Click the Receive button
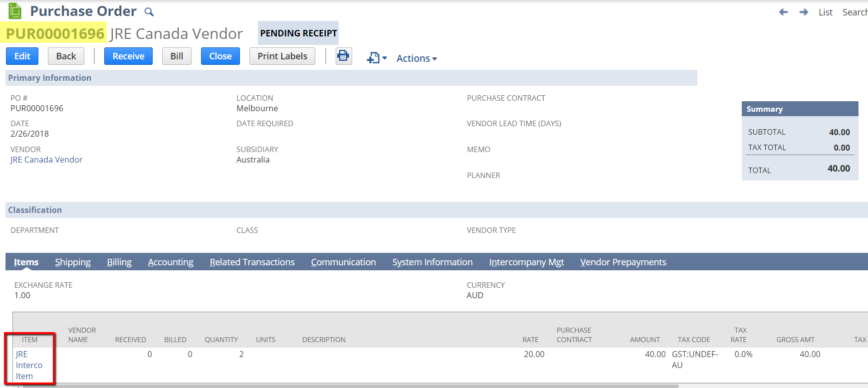 (128, 56)
